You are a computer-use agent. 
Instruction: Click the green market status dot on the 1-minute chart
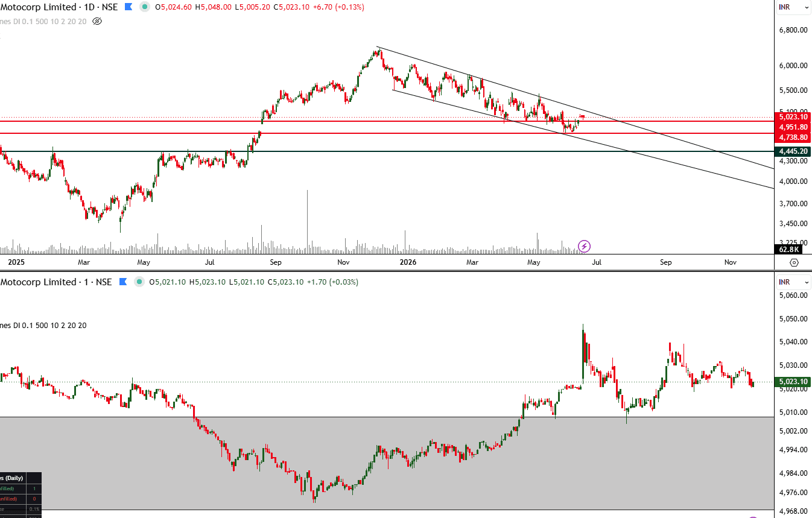(x=139, y=282)
